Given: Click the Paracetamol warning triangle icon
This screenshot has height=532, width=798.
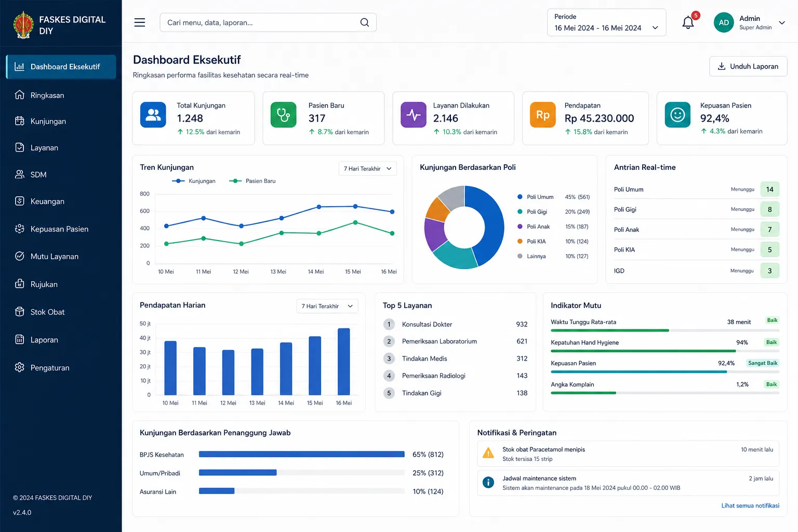Looking at the screenshot, I should [488, 453].
